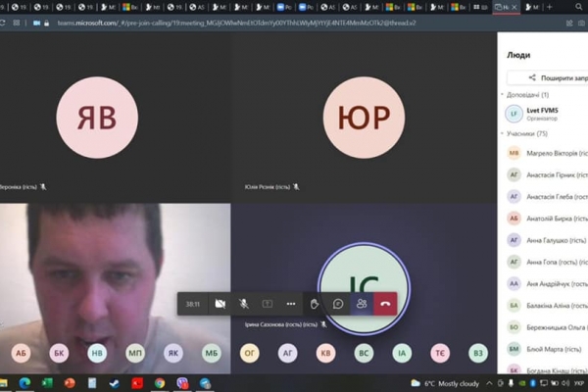Toggle the participants panel icon
This screenshot has width=588, height=392.
(x=362, y=304)
